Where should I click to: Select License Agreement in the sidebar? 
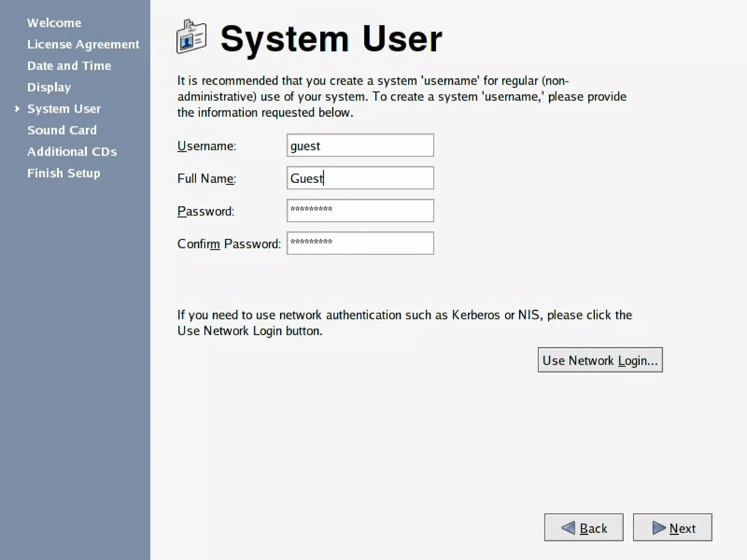click(x=83, y=44)
